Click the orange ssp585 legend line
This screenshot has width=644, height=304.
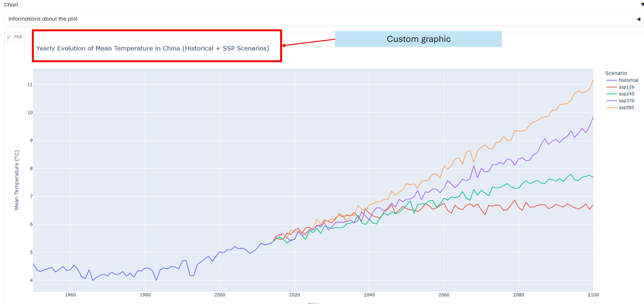(x=611, y=108)
